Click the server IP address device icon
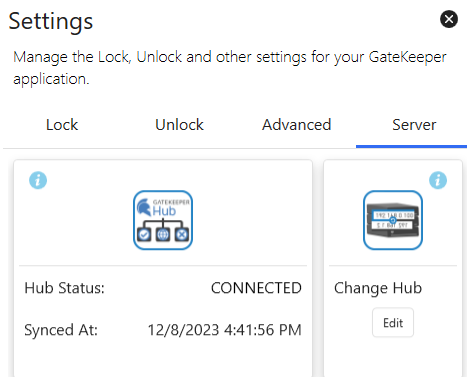Image resolution: width=467 pixels, height=377 pixels. 393,220
